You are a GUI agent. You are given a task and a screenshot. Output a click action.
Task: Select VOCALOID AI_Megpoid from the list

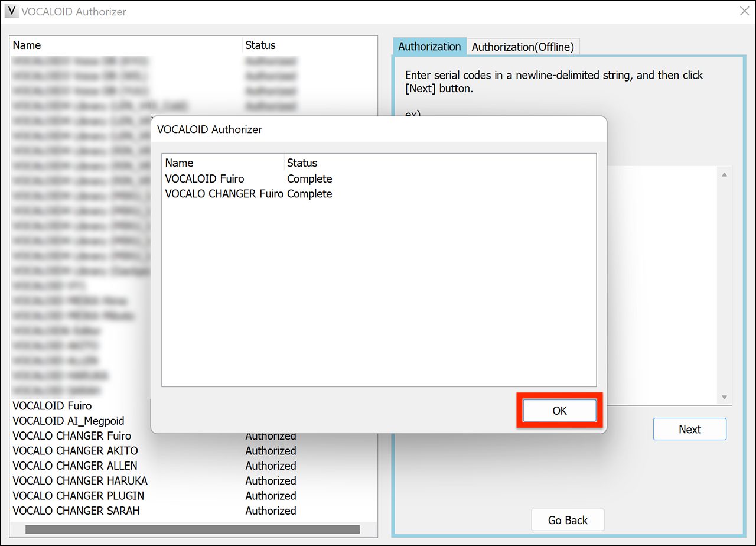coord(67,421)
